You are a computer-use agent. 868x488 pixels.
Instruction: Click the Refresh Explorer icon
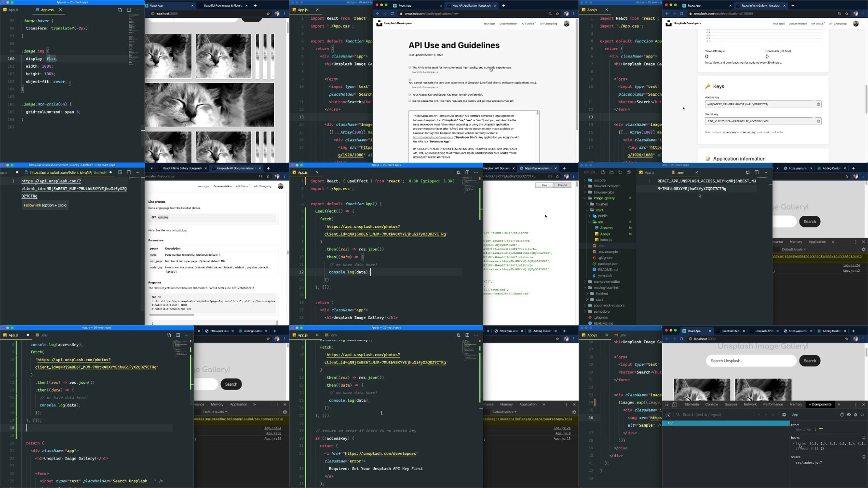coord(620,172)
